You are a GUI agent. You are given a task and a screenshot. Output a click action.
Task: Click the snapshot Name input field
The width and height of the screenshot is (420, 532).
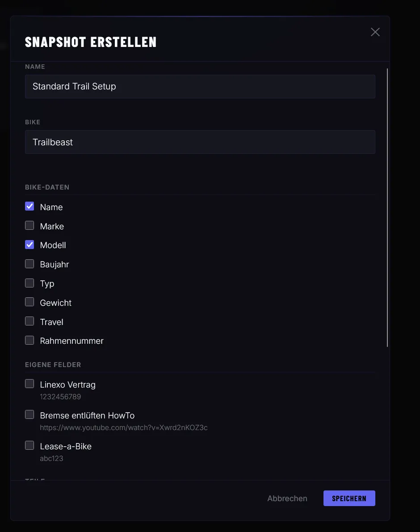[x=200, y=86]
